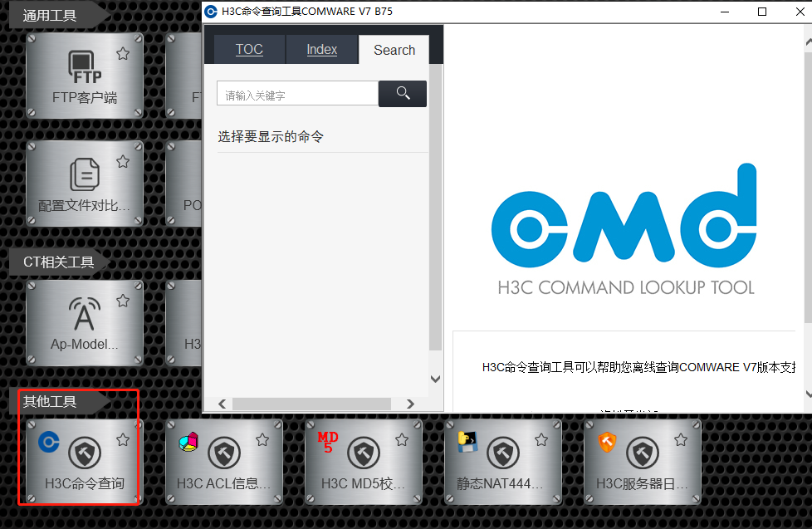Switch to the Index tab
The height and width of the screenshot is (529, 812).
pos(321,50)
